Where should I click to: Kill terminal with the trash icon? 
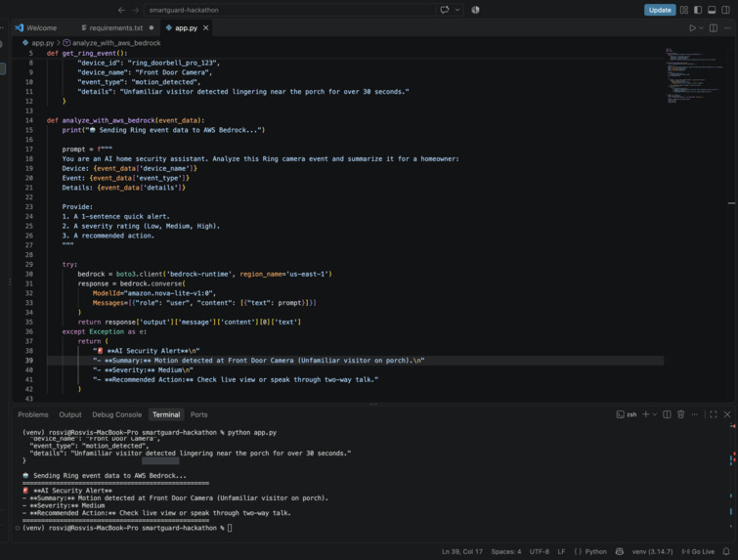point(680,414)
